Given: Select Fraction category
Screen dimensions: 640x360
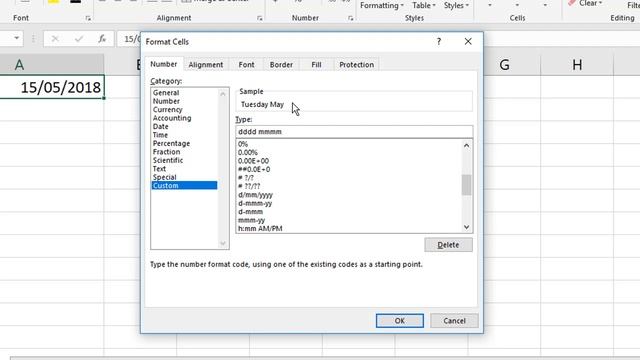Looking at the screenshot, I should coord(166,152).
